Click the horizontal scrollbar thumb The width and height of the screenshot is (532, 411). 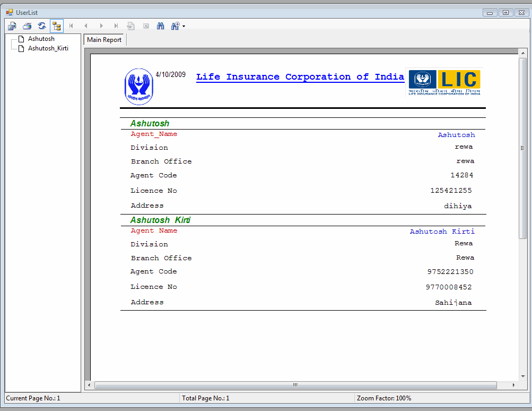point(294,386)
